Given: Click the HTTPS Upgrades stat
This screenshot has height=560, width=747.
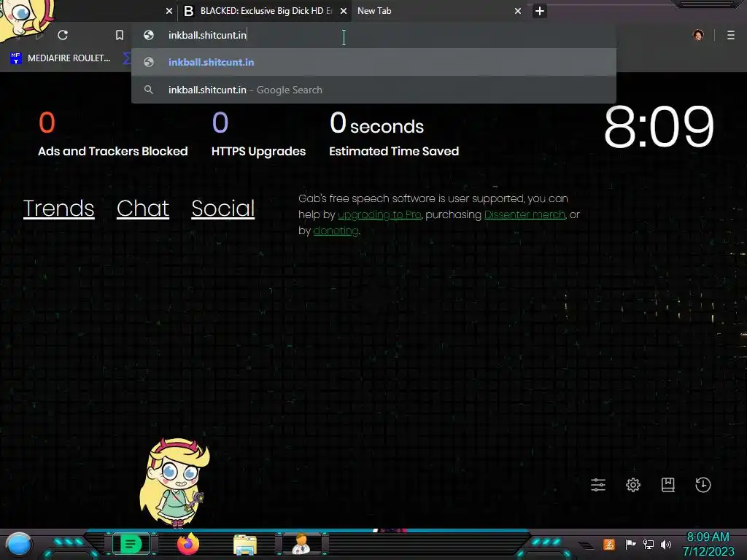Looking at the screenshot, I should [259, 134].
